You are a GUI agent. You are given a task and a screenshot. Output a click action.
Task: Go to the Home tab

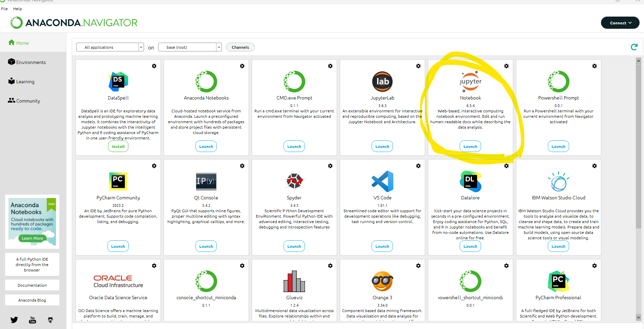tap(33, 43)
